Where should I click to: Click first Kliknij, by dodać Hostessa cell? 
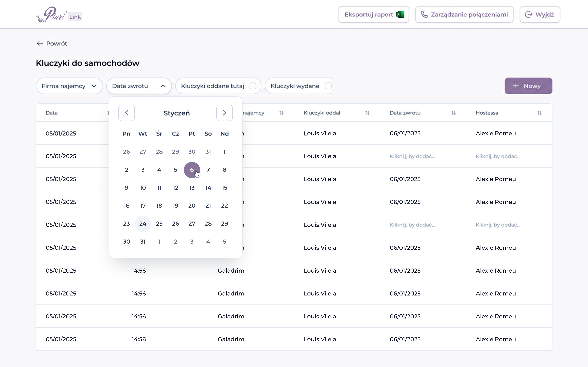pos(498,156)
